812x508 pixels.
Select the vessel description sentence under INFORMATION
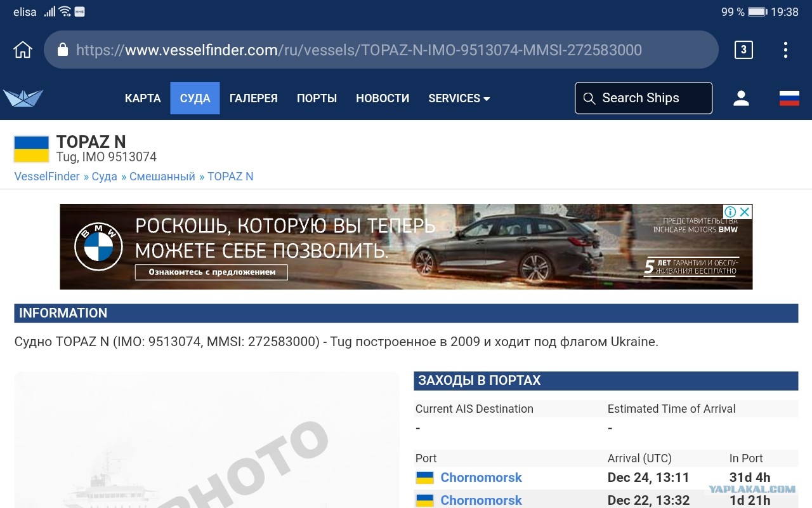336,342
